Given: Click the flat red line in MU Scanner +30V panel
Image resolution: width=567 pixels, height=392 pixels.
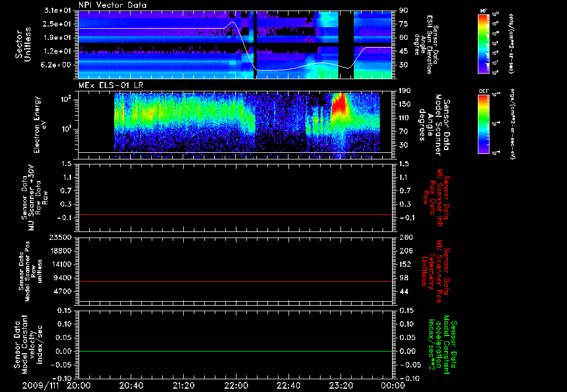Looking at the screenshot, I should [235, 214].
